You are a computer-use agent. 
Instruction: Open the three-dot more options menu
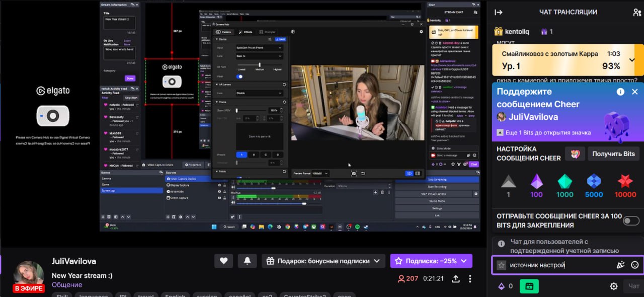pyautogui.click(x=470, y=278)
